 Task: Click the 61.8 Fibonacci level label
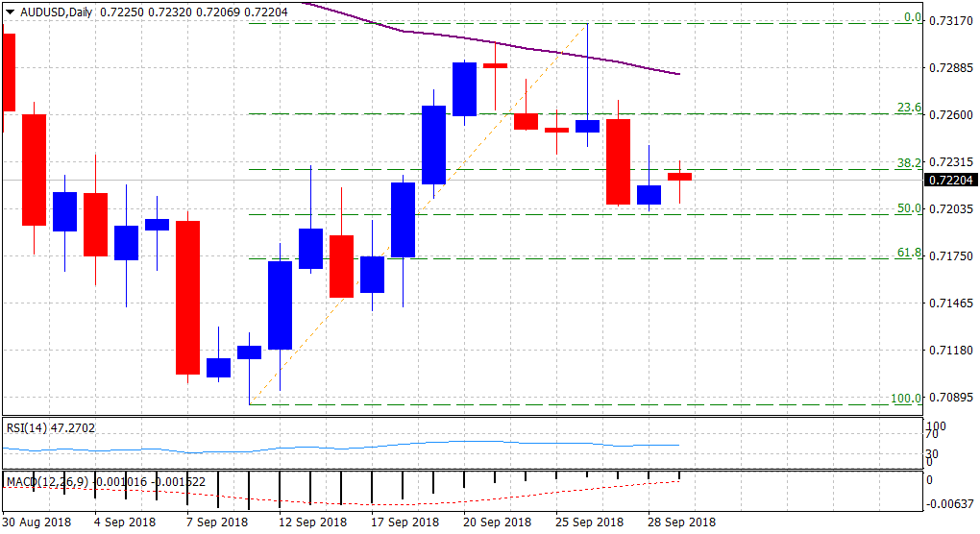click(x=909, y=253)
